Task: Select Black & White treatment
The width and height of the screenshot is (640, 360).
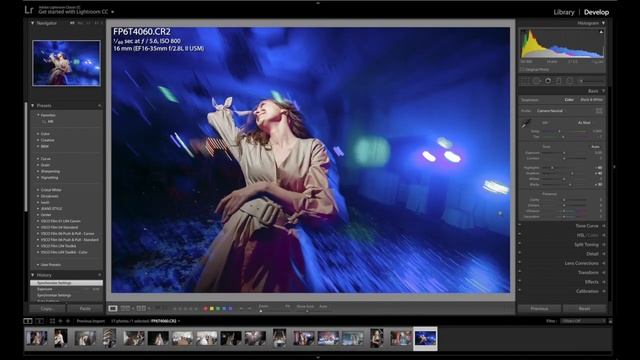Action: 591,100
